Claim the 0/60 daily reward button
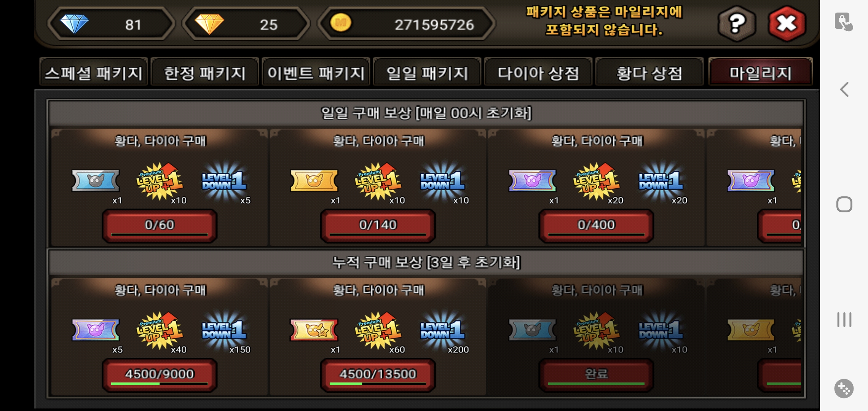Image resolution: width=868 pixels, height=411 pixels. [x=160, y=225]
